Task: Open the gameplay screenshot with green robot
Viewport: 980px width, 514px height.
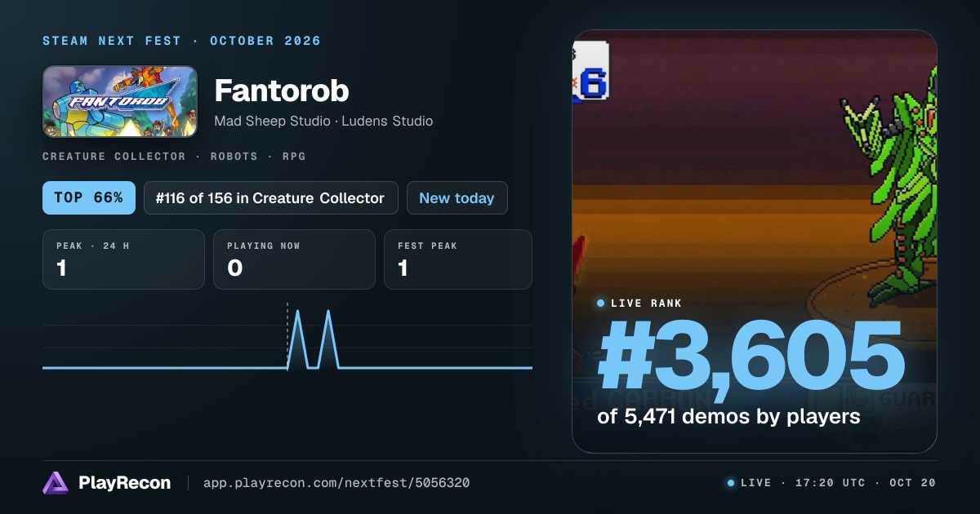Action: pos(754,241)
